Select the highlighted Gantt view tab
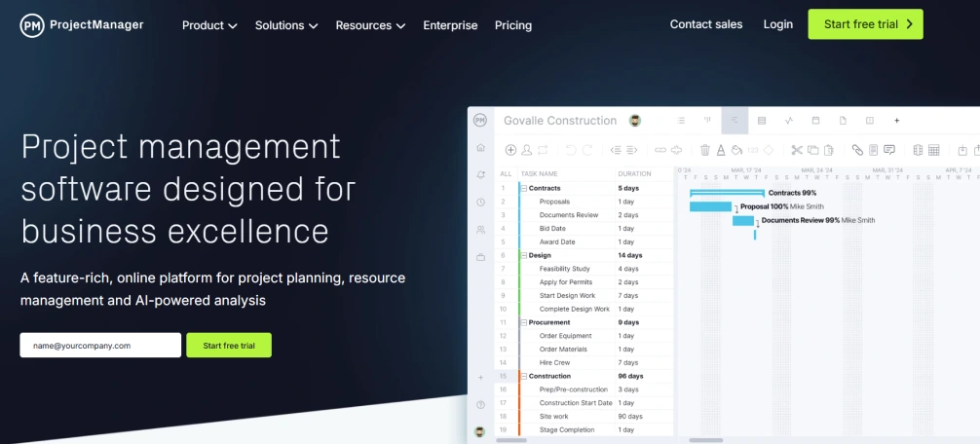Screen dimensions: 980x444 tap(735, 121)
